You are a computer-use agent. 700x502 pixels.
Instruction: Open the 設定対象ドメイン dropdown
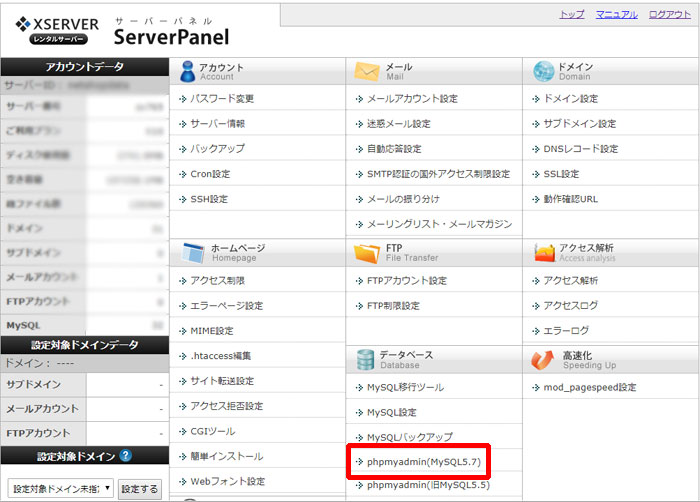[61, 489]
